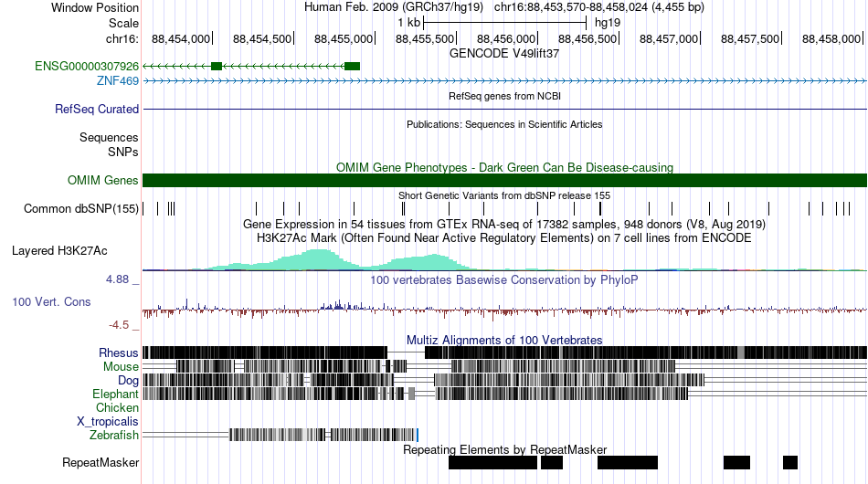Screen dimensions: 868x484
Task: Select the X_tropicalis alignment row label
Action: [108, 422]
